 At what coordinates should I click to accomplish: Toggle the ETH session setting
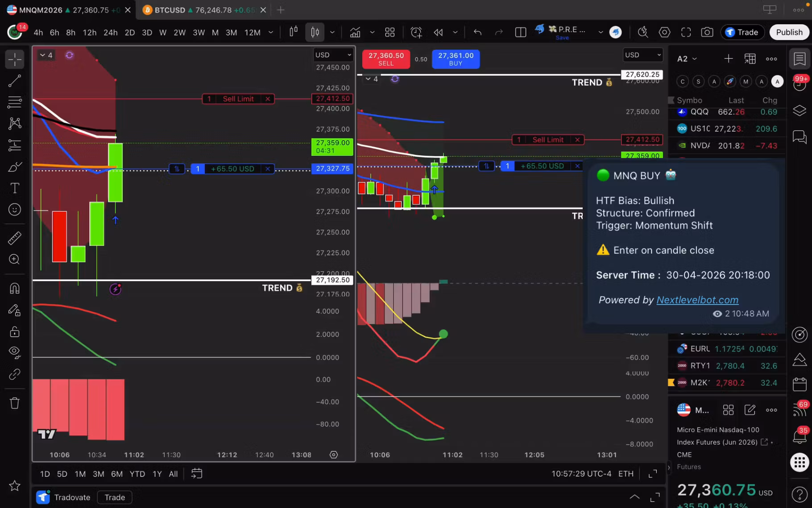[x=626, y=474]
